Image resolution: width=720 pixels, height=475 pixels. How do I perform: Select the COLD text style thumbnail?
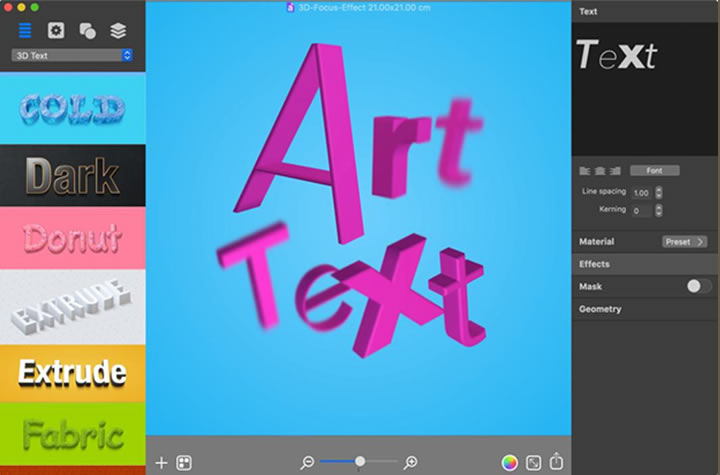73,109
